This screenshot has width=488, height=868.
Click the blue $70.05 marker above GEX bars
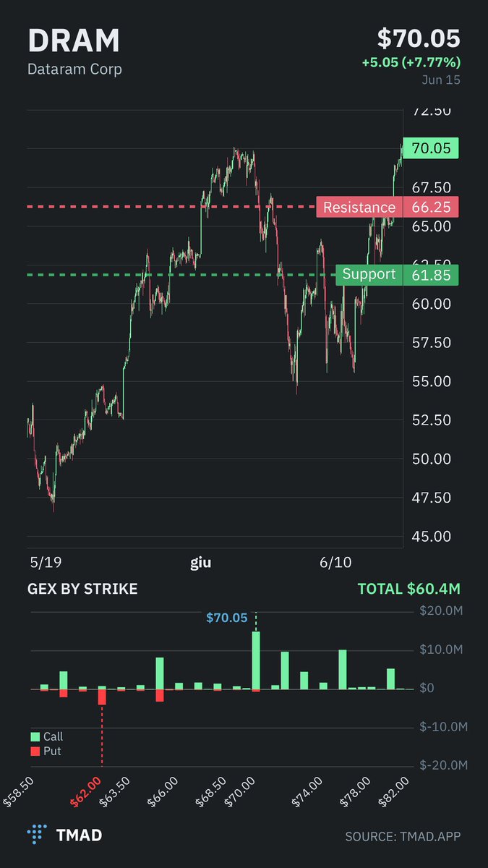coord(226,618)
